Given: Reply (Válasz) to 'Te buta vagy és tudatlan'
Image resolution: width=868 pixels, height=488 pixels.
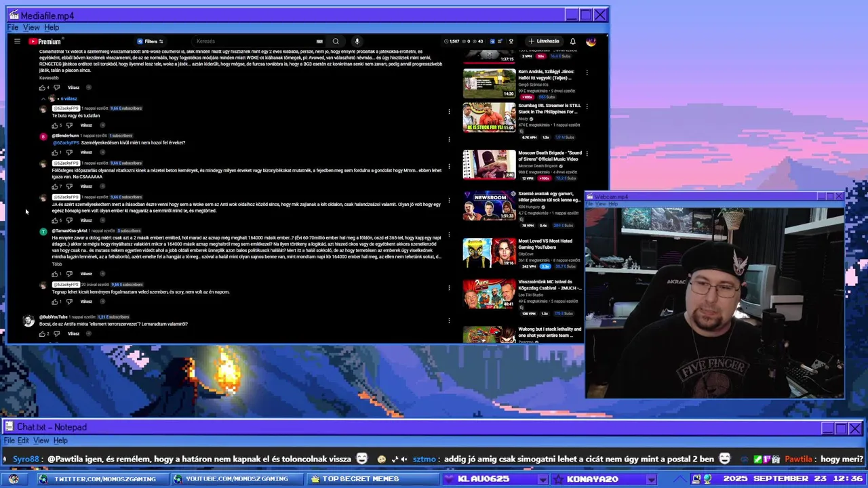Looking at the screenshot, I should click(86, 125).
